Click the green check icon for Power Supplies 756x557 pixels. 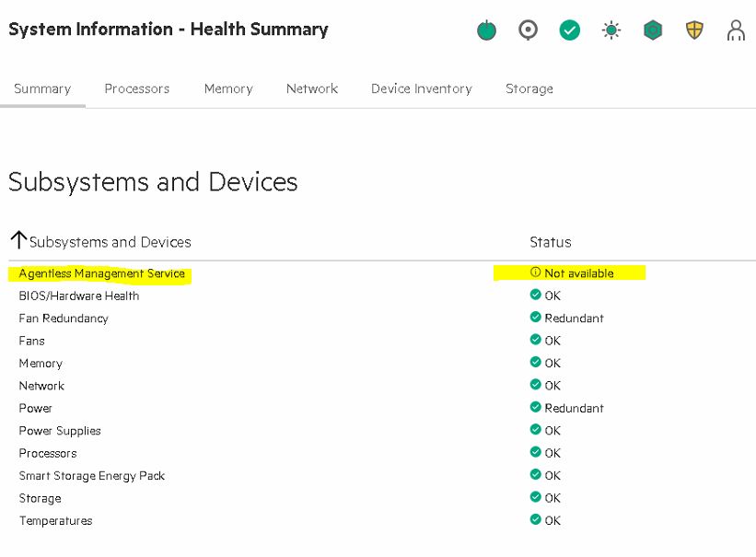coord(535,429)
